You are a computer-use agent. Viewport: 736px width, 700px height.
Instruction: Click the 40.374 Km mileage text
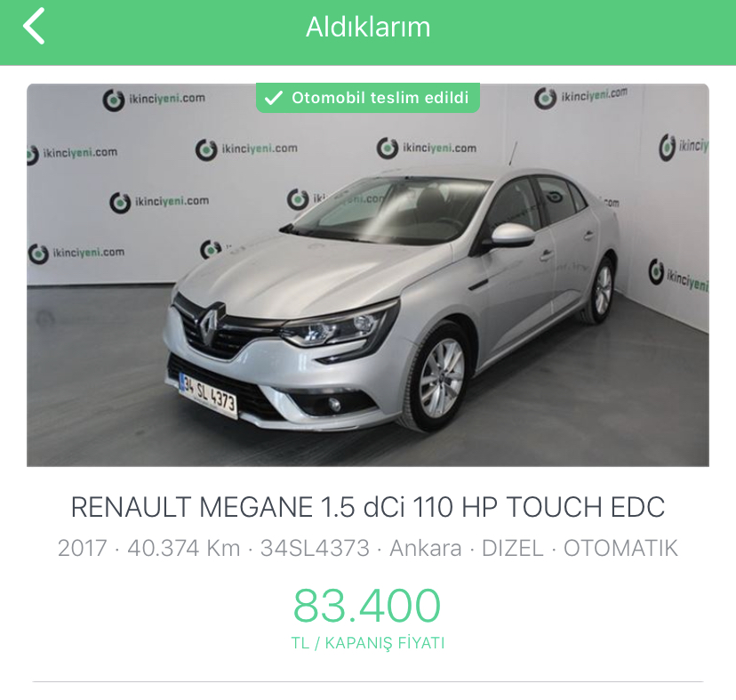point(183,548)
